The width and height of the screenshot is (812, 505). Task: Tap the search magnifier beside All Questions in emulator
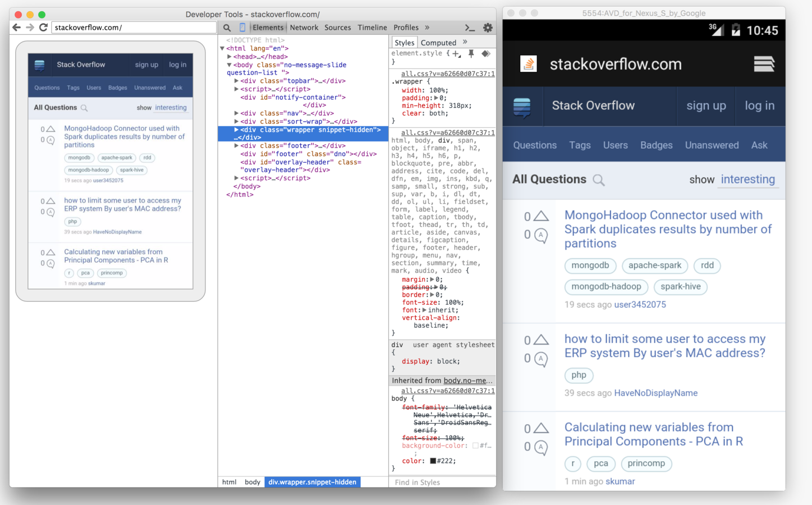[599, 180]
